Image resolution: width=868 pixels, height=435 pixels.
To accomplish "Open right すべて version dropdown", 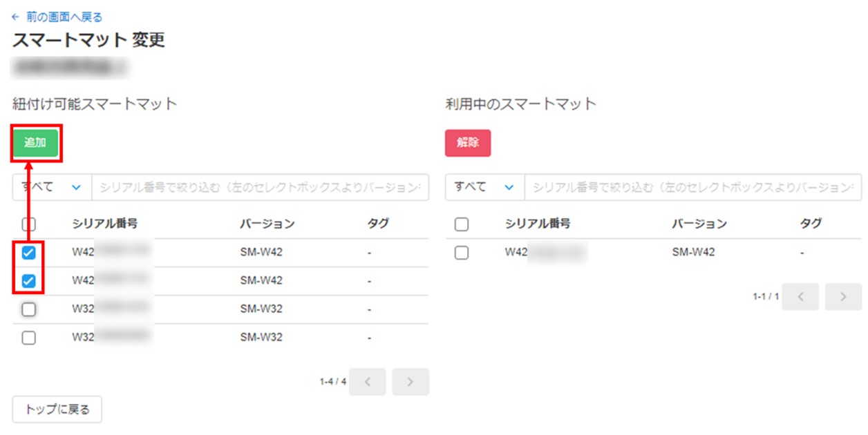I will click(484, 187).
